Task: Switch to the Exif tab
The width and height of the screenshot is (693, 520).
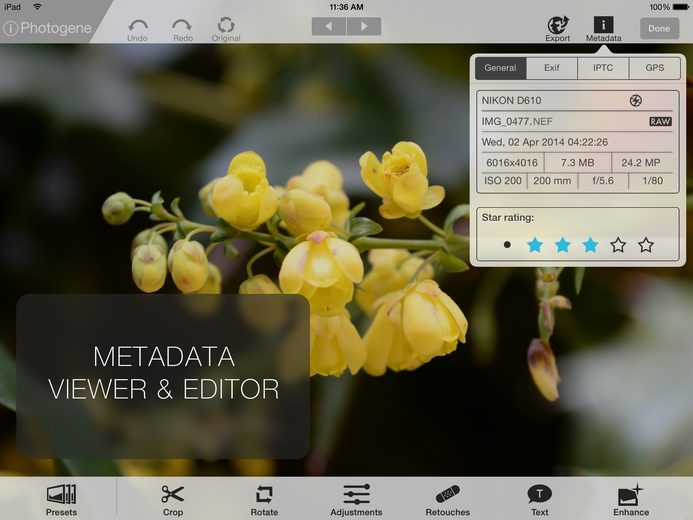Action: 552,68
